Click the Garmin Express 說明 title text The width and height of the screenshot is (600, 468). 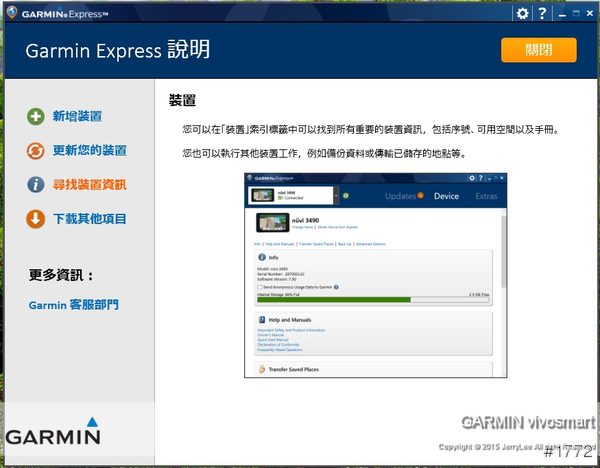pos(117,50)
